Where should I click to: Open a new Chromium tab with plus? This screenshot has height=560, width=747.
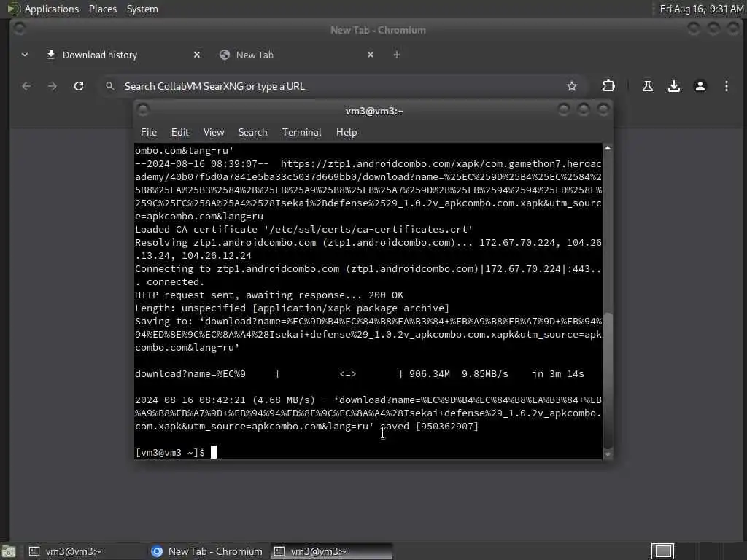pos(396,55)
